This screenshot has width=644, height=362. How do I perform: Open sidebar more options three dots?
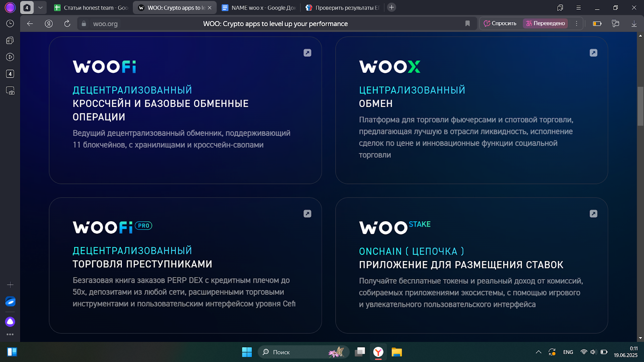10,334
